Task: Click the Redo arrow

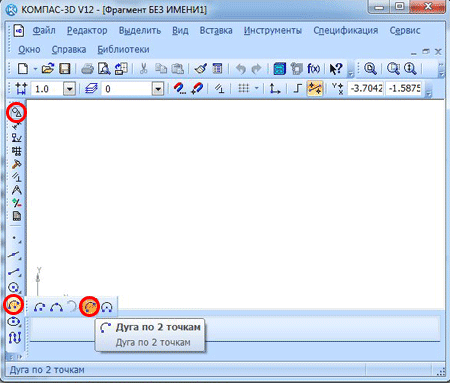Action: (x=256, y=69)
